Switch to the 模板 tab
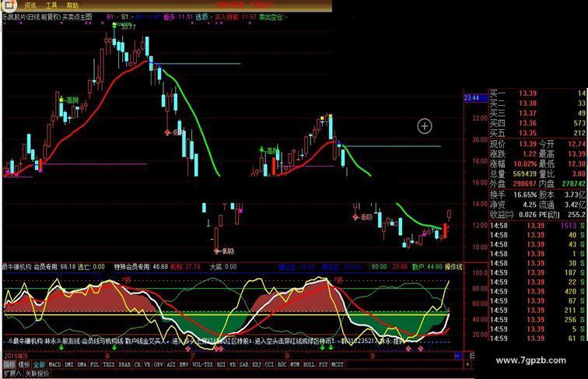This screenshot has width=588, height=379. pyautogui.click(x=24, y=364)
